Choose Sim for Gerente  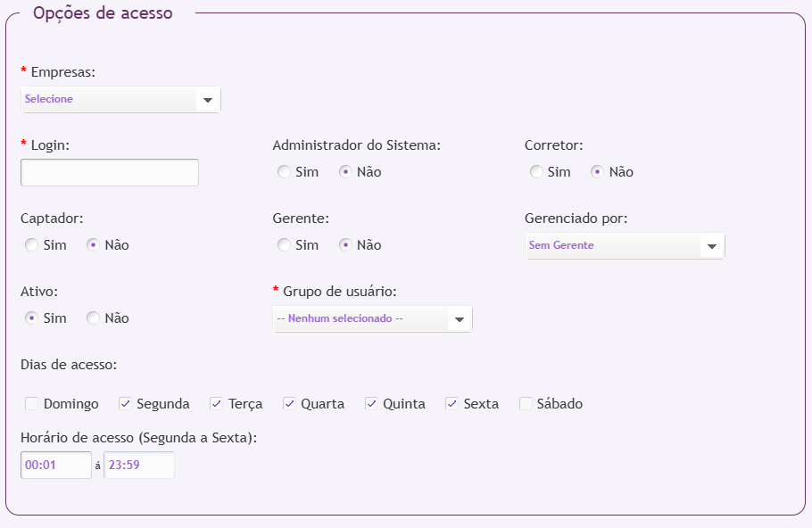(x=284, y=245)
